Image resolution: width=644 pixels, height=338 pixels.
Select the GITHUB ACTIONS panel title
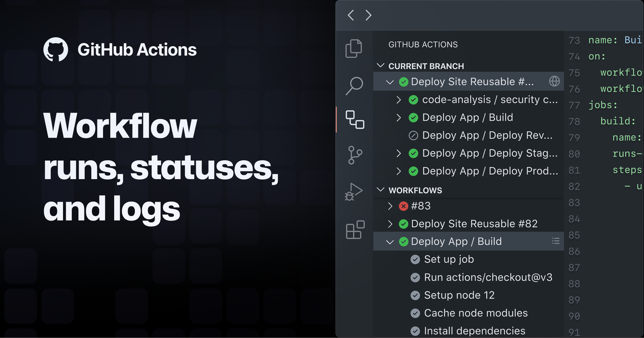[x=423, y=44]
